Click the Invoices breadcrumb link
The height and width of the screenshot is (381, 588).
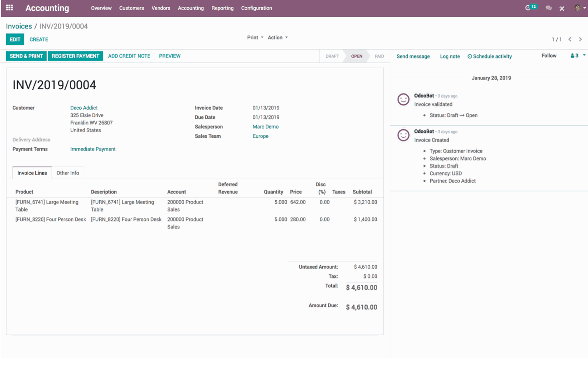(19, 26)
